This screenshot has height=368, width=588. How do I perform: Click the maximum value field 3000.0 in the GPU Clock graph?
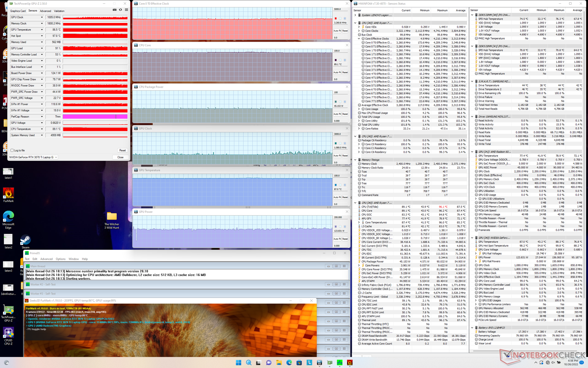[x=341, y=134]
